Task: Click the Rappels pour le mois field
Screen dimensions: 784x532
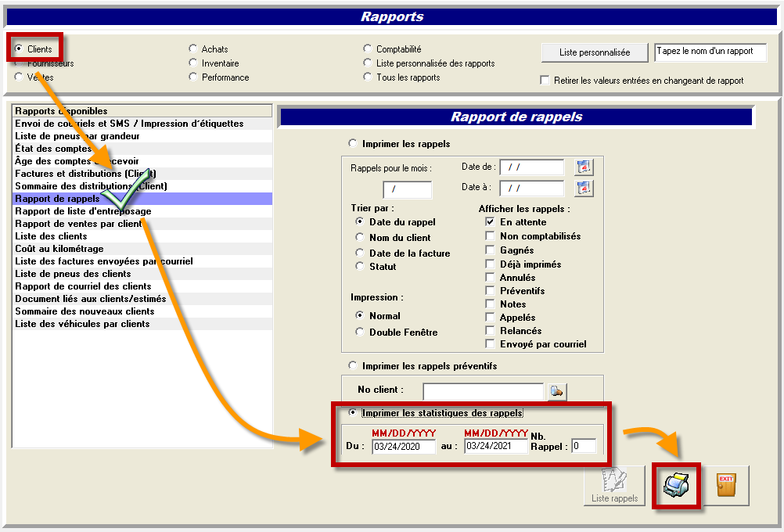Action: pos(407,189)
